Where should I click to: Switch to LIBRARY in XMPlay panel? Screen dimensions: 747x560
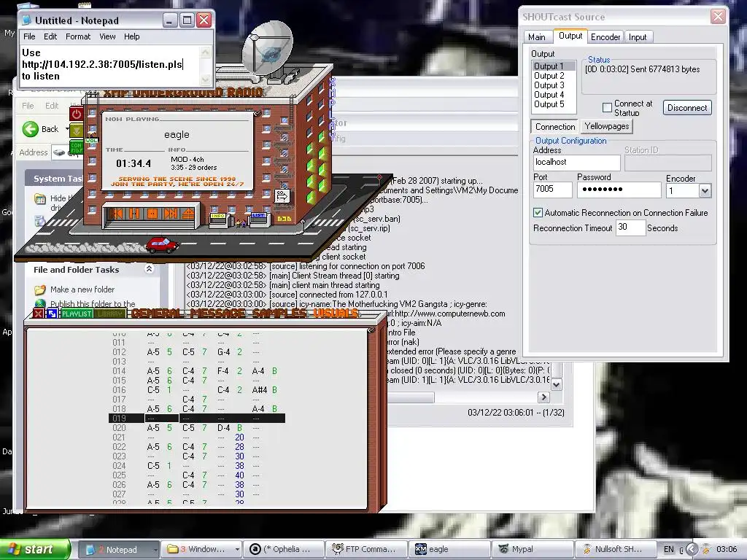[x=110, y=314]
